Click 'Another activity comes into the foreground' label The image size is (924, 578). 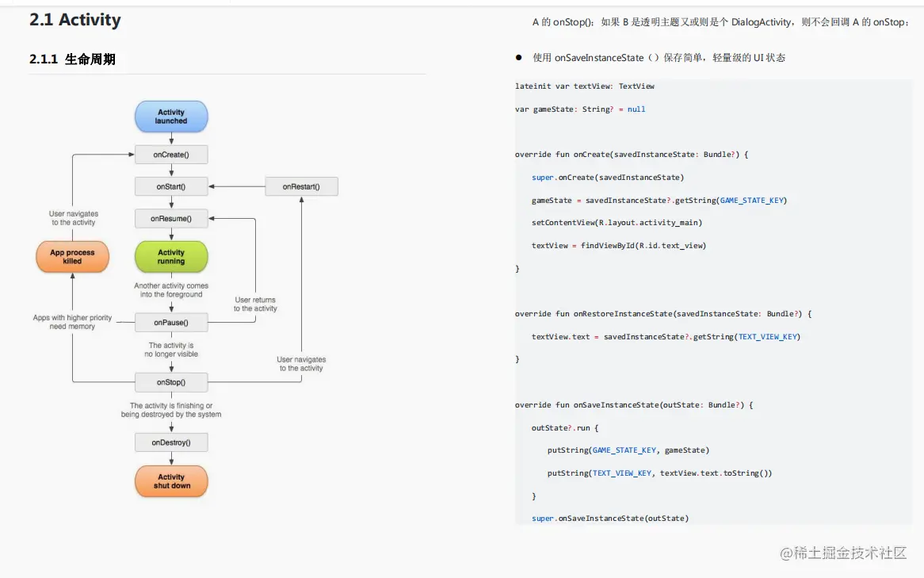[x=171, y=289]
